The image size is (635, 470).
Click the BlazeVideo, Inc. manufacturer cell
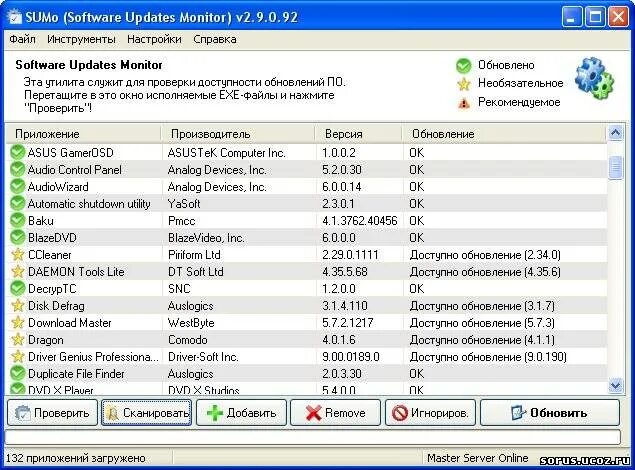[x=206, y=238]
